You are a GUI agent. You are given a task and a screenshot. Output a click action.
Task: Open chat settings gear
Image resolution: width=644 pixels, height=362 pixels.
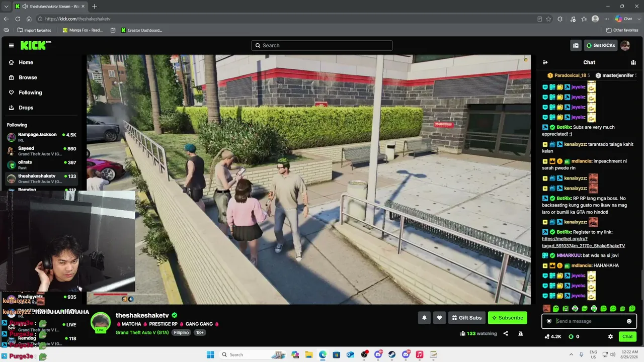click(x=610, y=336)
